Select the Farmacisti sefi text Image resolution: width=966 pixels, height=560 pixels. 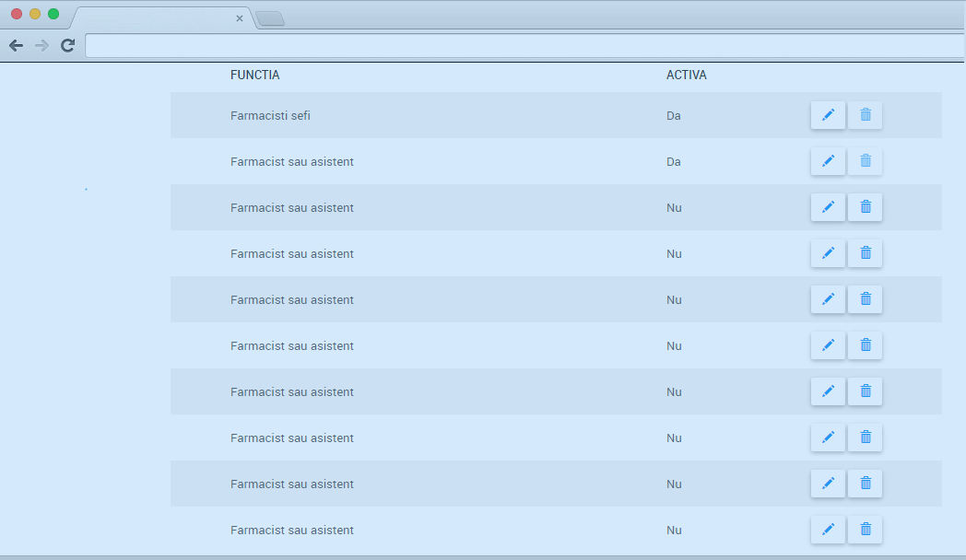[x=270, y=116]
